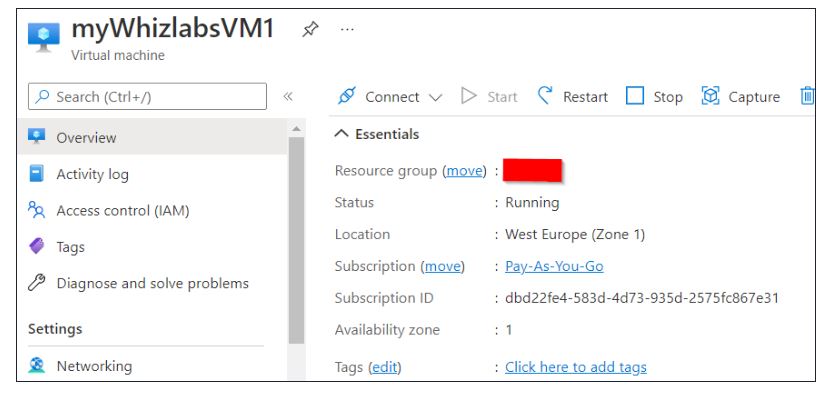Click here to add tags link
Screen dimensions: 834x400
pyautogui.click(x=576, y=367)
